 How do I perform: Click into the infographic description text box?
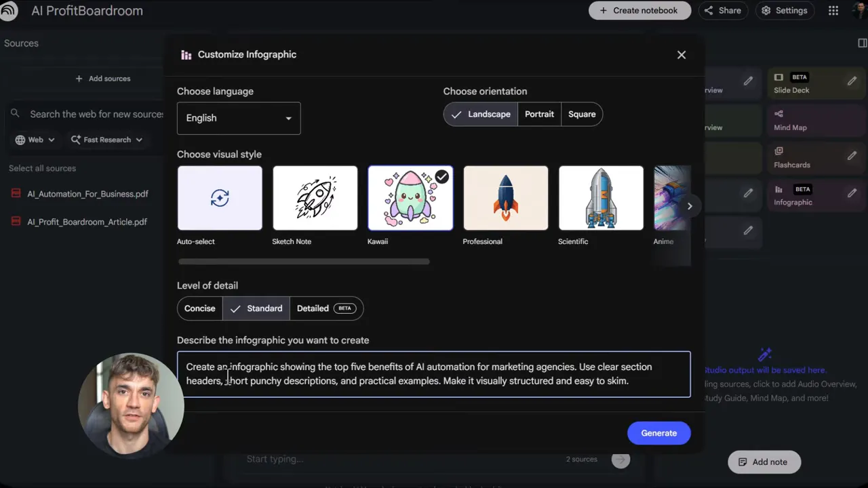coord(434,374)
